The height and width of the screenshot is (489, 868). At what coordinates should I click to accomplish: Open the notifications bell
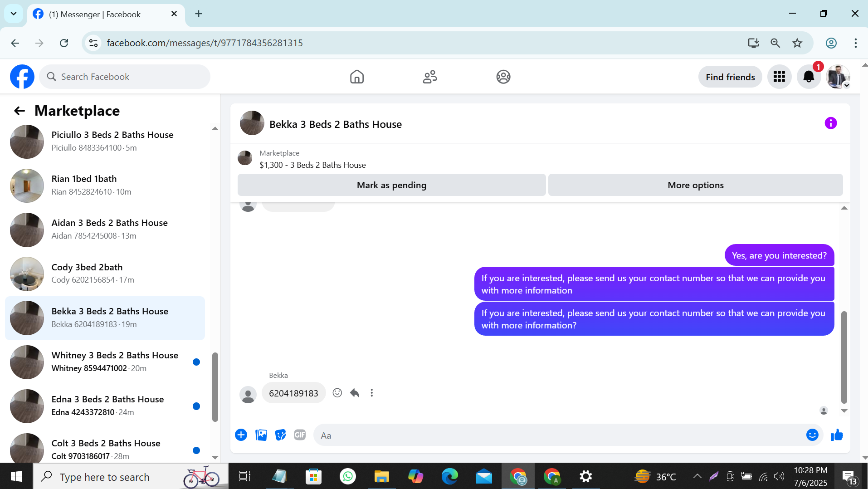pos(809,77)
